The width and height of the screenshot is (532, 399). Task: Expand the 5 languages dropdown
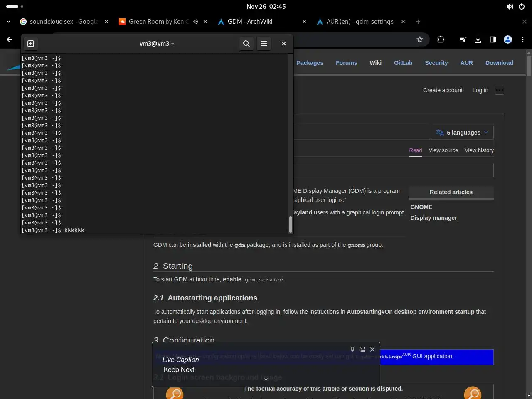tap(462, 133)
